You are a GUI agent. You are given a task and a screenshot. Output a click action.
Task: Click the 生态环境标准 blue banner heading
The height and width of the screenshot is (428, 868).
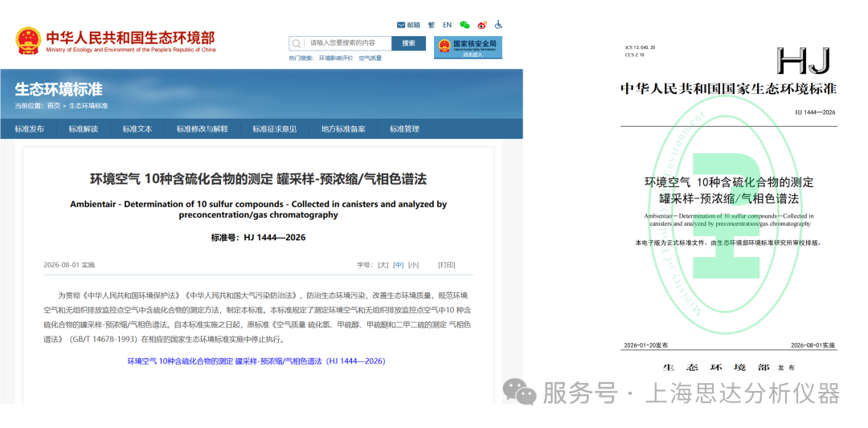pos(59,89)
